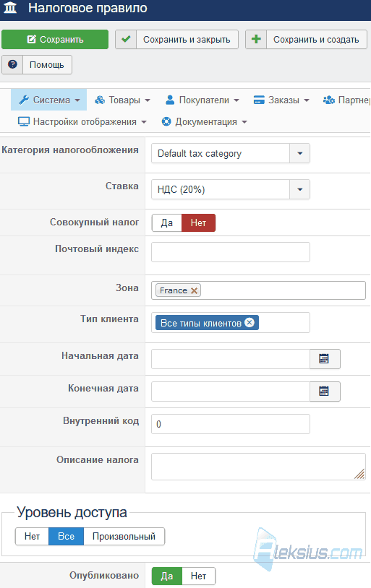
Task: Set Совокупный налог to Да
Action: pyautogui.click(x=167, y=222)
